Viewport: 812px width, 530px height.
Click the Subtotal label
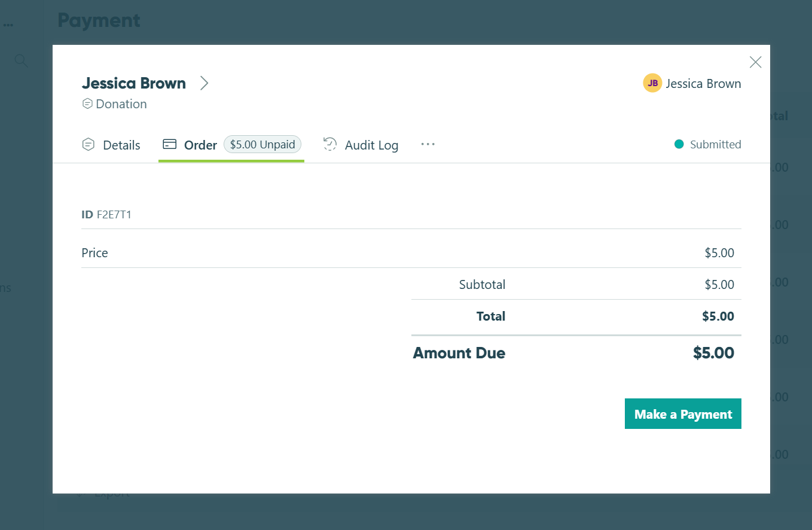click(x=482, y=285)
